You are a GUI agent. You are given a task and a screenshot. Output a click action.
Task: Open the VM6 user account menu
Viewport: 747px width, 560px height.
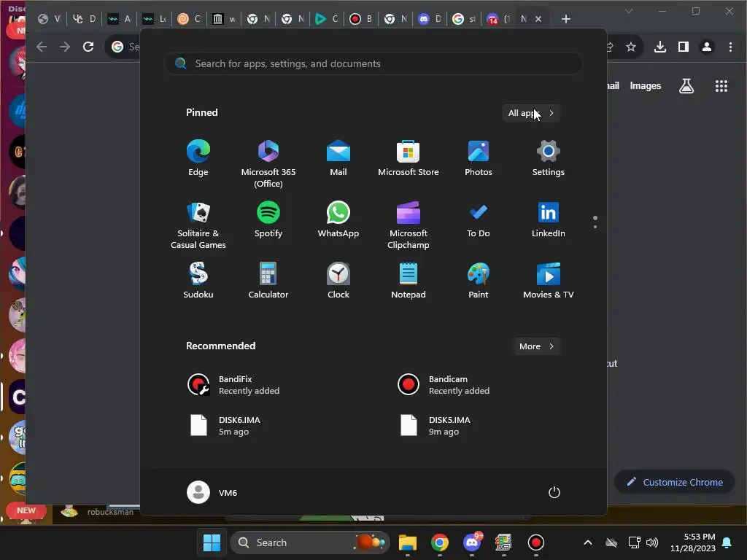point(212,492)
